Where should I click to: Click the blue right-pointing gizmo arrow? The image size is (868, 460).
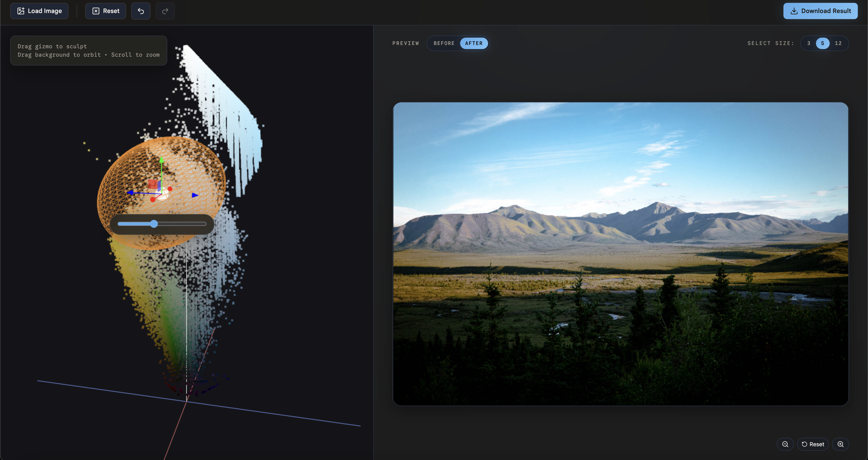[x=195, y=195]
